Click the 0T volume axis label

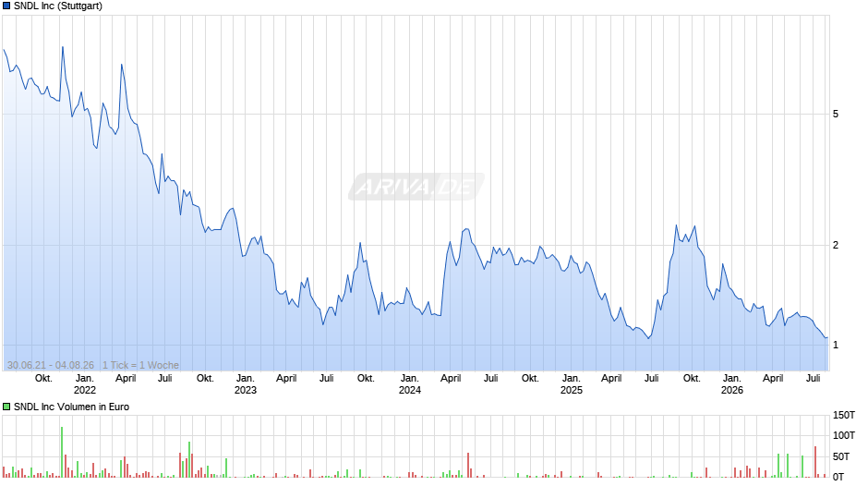pyautogui.click(x=838, y=477)
